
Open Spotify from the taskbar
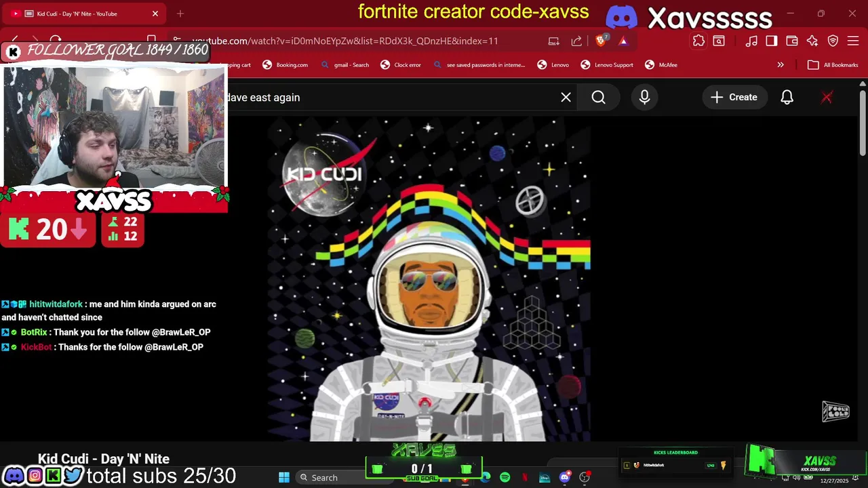point(505,477)
